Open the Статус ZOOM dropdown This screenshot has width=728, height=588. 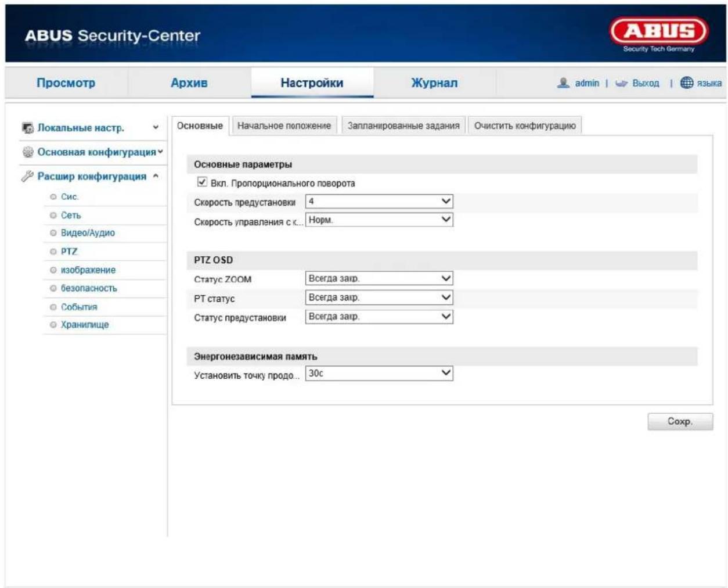point(379,278)
